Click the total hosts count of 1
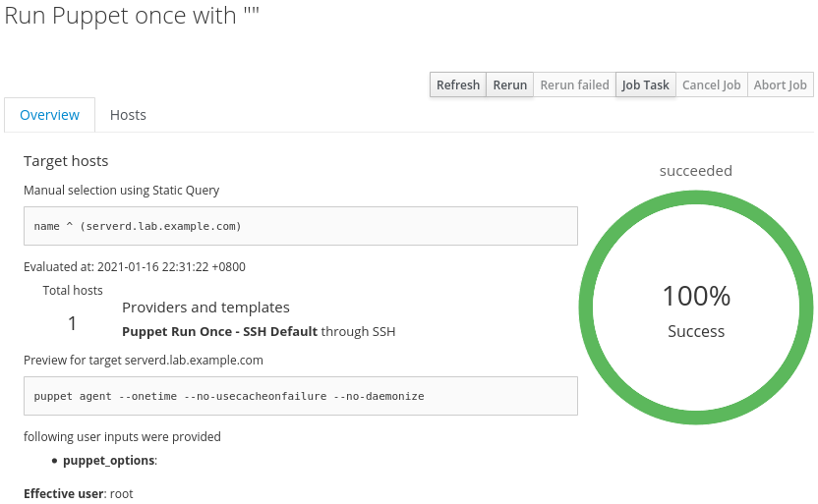Viewport: 818px width, 504px height. tap(73, 323)
